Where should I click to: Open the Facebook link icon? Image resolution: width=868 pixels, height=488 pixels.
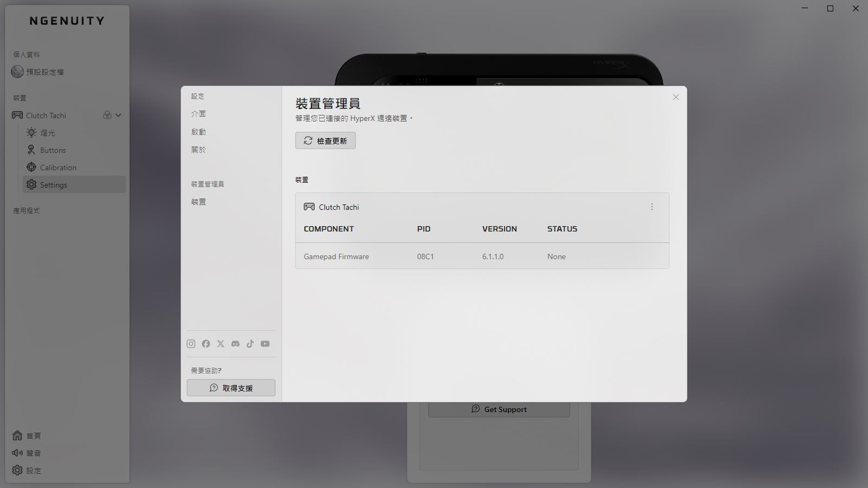point(206,344)
